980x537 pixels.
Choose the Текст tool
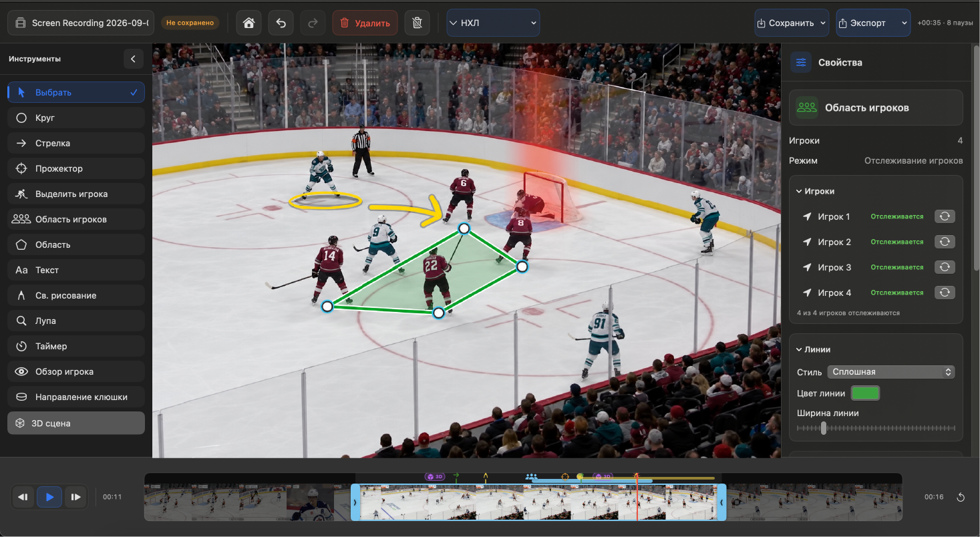76,270
